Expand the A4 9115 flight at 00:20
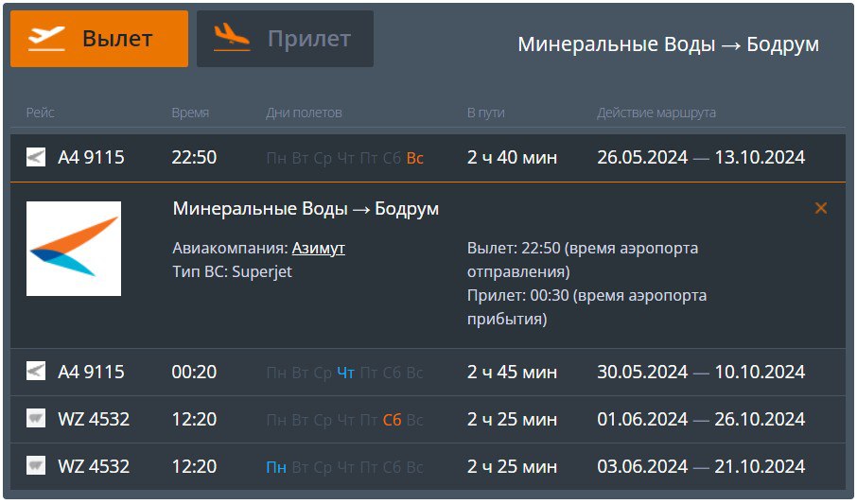The width and height of the screenshot is (857, 504). [428, 372]
